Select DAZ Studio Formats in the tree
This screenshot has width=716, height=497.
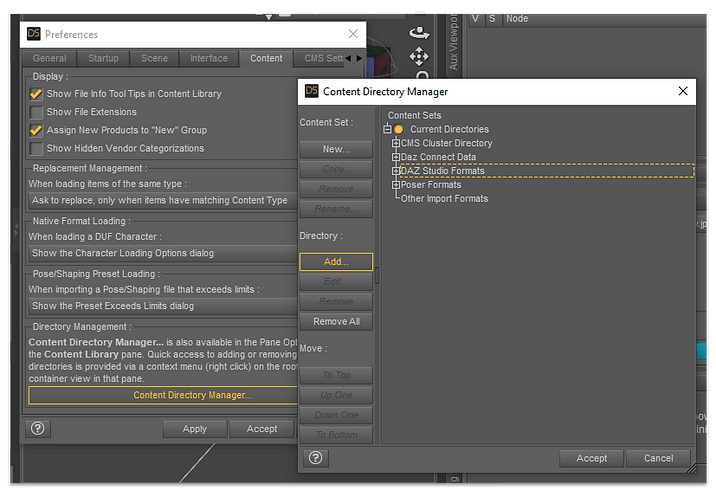point(442,171)
